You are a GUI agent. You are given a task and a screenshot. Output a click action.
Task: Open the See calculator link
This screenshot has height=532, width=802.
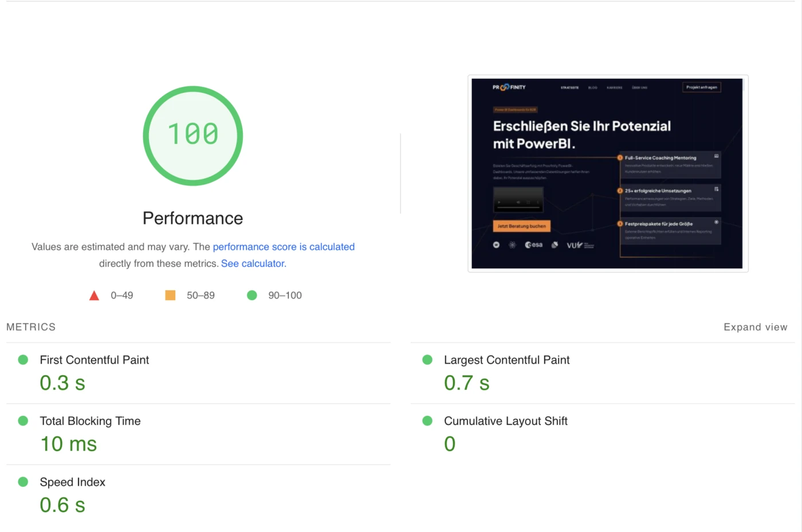[254, 263]
